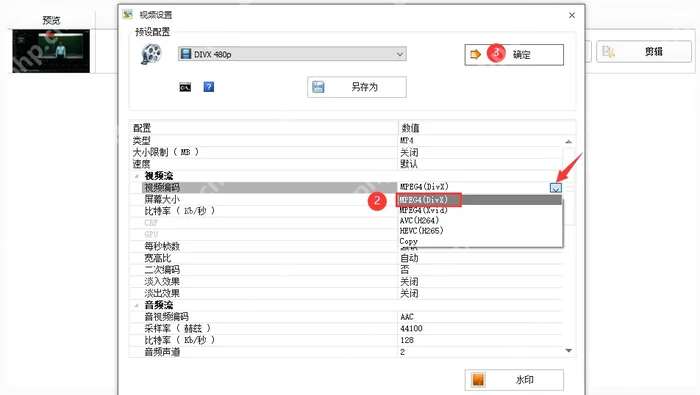Click the orange arrow on confirm button
This screenshot has width=700, height=395.
tap(475, 54)
